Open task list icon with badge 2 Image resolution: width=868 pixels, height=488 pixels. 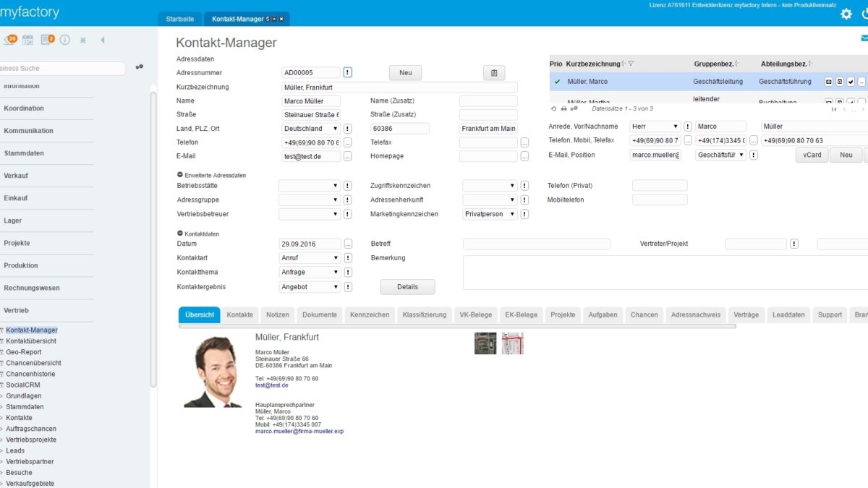47,40
